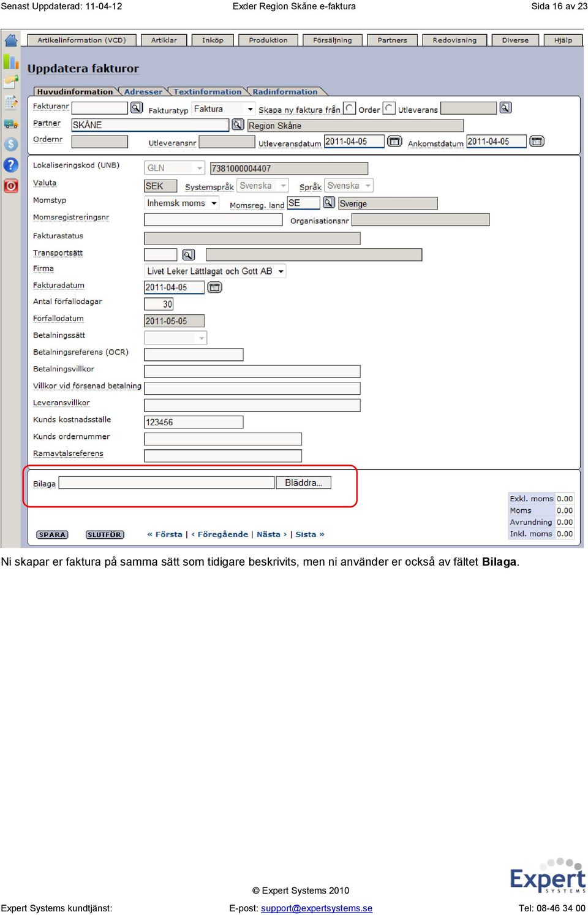Click the Fakturanr input field
Viewport: 588px width, 915px height.
point(100,108)
